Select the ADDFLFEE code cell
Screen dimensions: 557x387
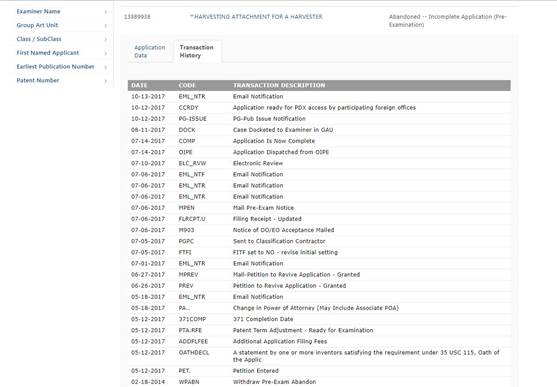pyautogui.click(x=193, y=342)
